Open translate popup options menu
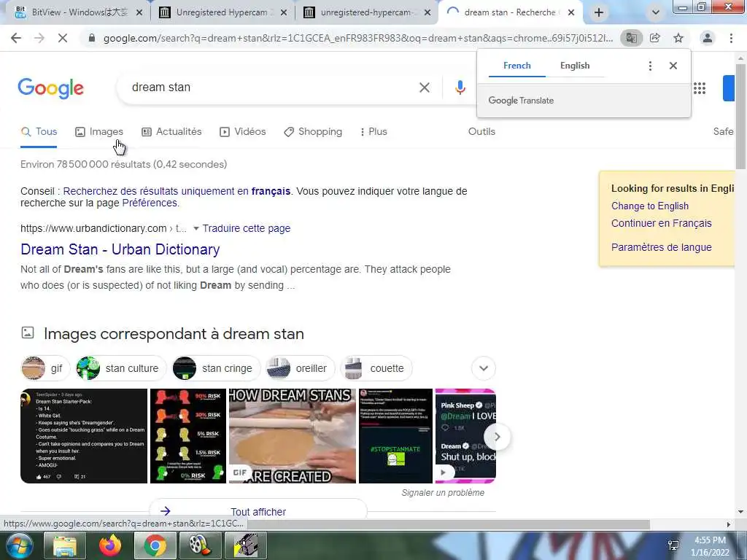This screenshot has width=747, height=560. (650, 66)
